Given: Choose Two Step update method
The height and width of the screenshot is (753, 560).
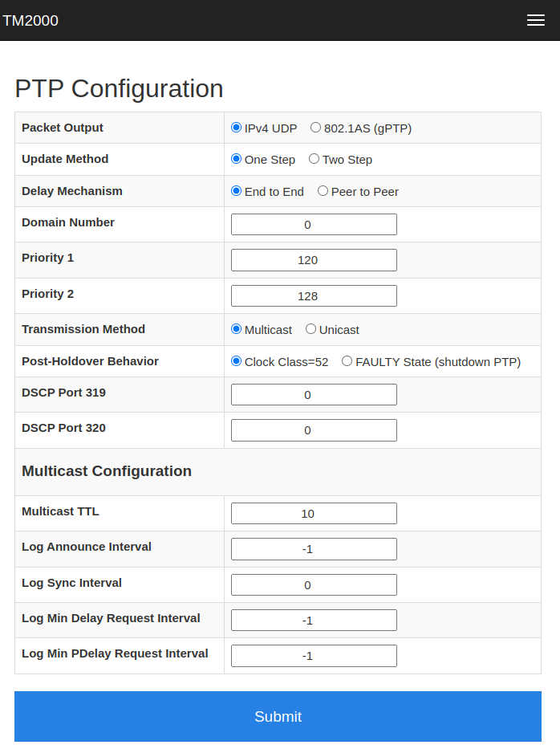Looking at the screenshot, I should pyautogui.click(x=314, y=159).
